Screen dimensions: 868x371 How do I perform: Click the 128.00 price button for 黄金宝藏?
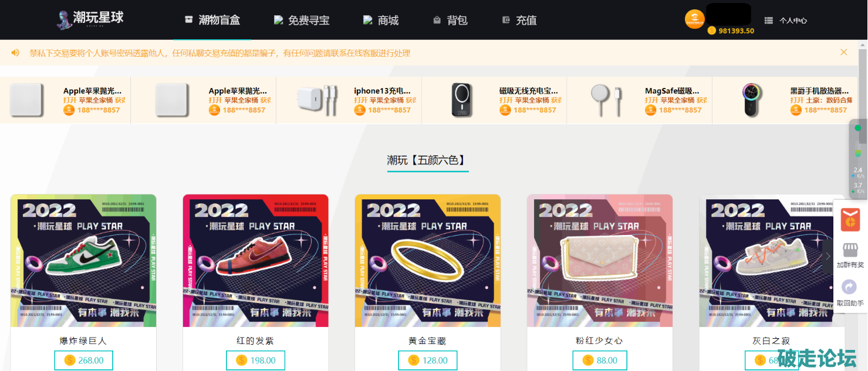point(428,360)
